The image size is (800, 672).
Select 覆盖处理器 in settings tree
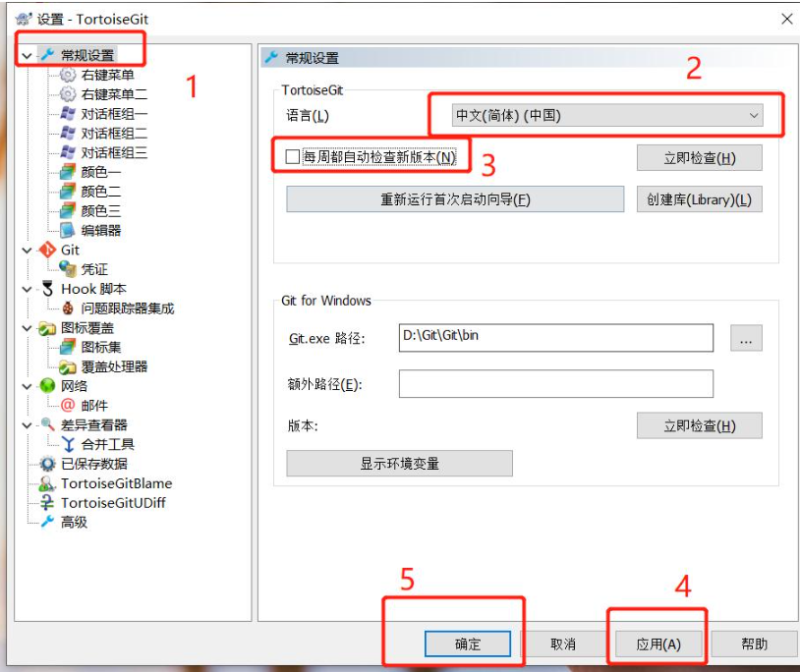coord(114,366)
